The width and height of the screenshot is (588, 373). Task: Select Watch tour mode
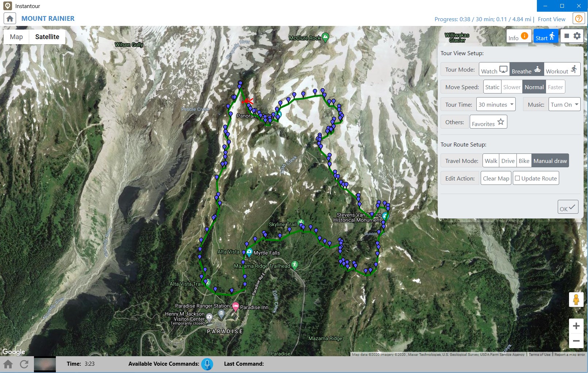pyautogui.click(x=495, y=69)
